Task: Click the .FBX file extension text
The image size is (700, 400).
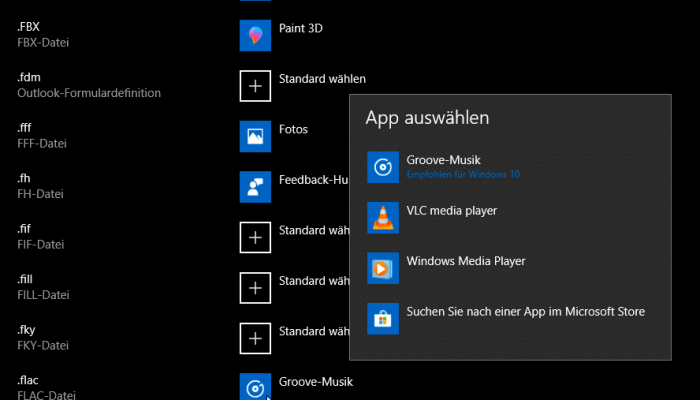Action: point(28,27)
